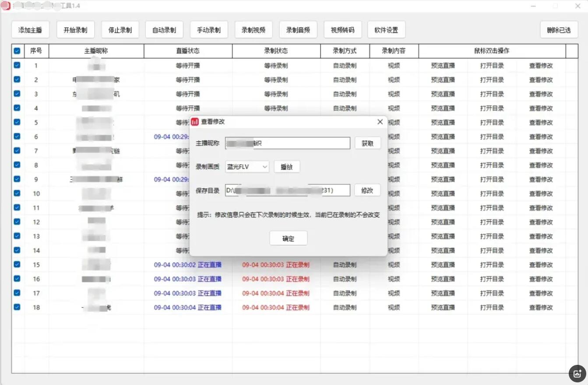Screen dimensions: 588x385
Task: Uncheck the checkbox on row 10
Action: (x=17, y=193)
